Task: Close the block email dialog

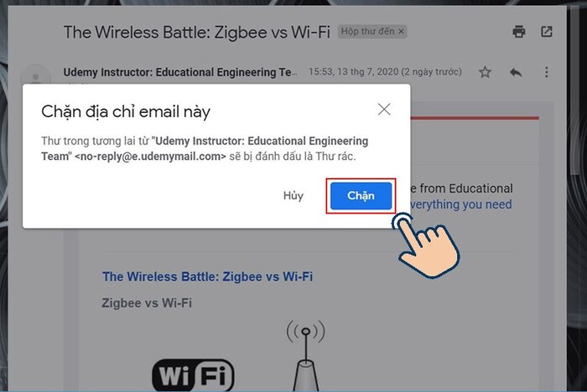Action: (384, 110)
